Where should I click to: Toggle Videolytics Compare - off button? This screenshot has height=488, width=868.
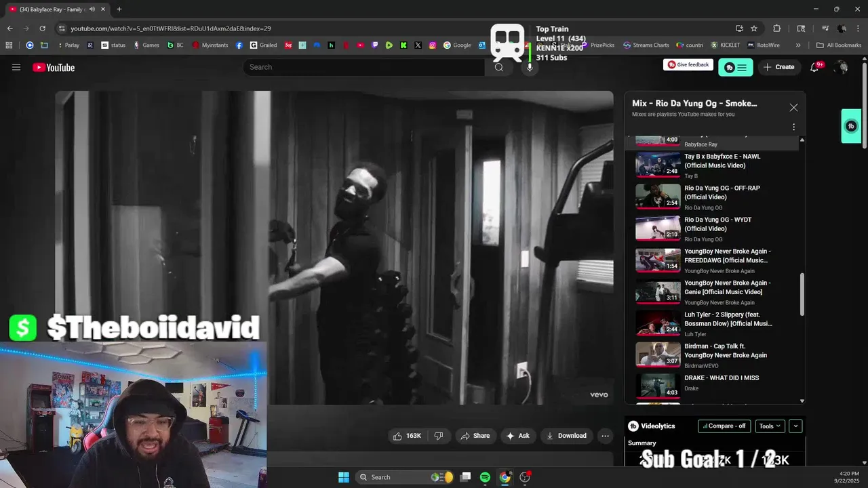pos(724,426)
